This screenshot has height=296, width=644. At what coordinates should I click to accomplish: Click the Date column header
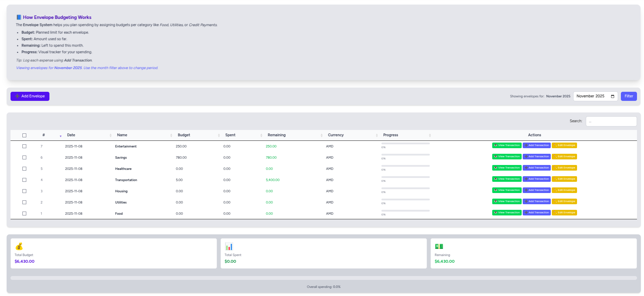(x=71, y=135)
